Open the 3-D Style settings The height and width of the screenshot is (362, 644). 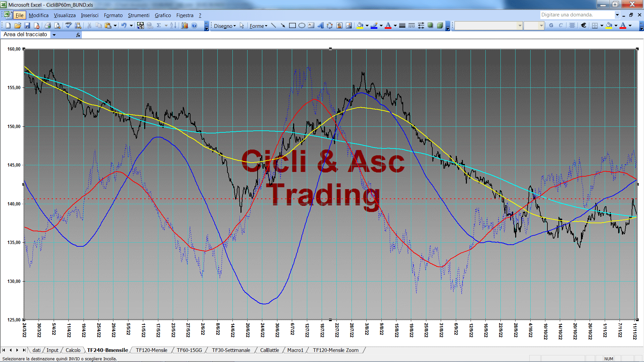[x=440, y=25]
